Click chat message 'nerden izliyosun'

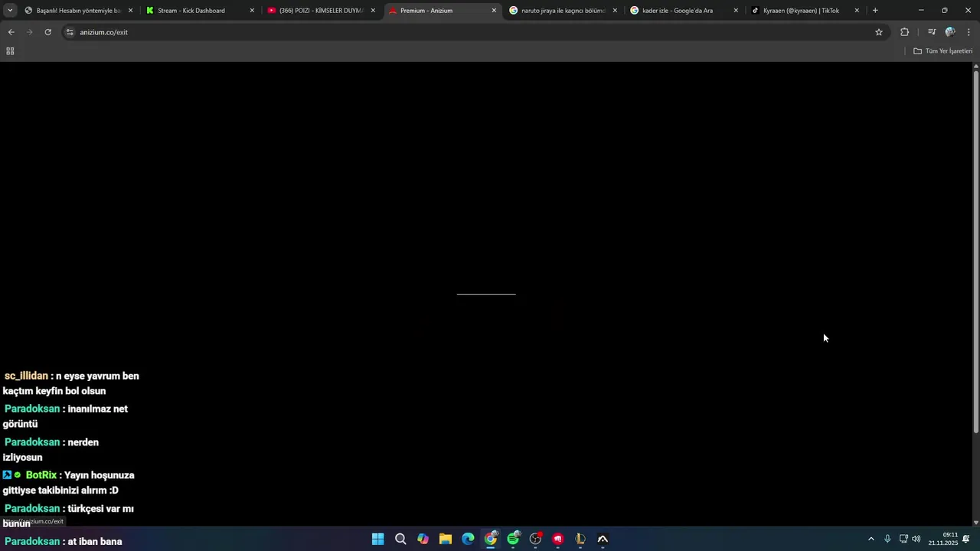click(x=51, y=450)
